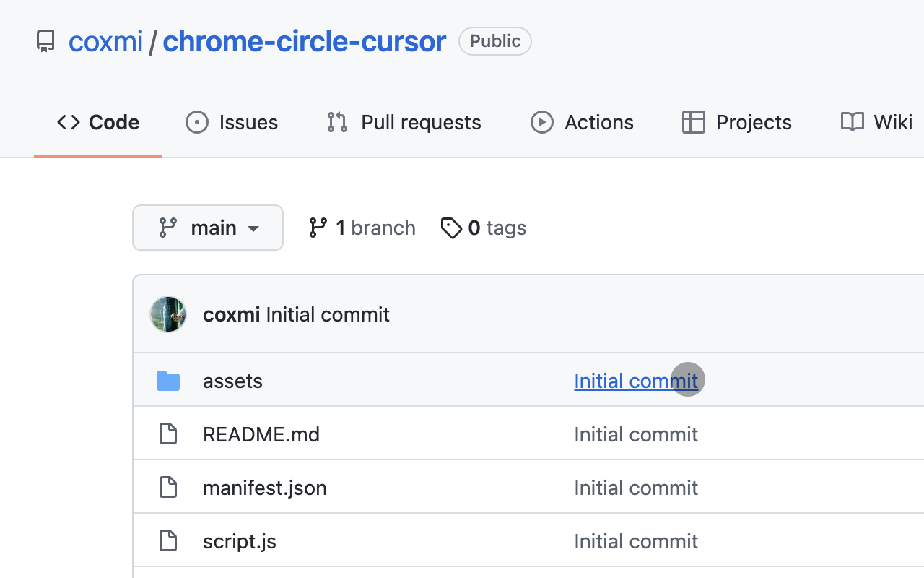
Task: Click the Projects table icon
Action: tap(693, 122)
